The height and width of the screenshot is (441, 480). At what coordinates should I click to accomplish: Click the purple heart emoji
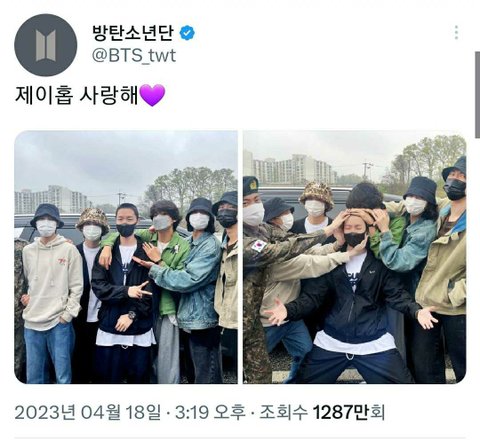152,95
